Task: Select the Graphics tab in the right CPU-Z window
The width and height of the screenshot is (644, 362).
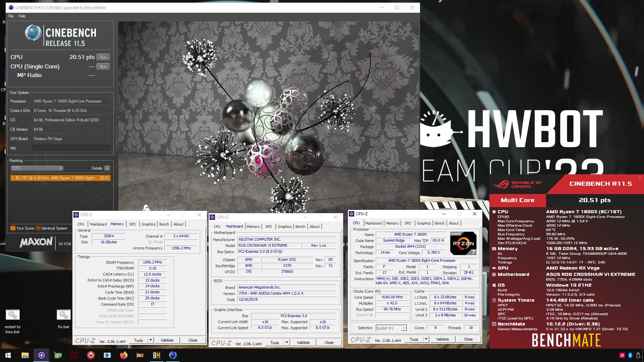Action: coord(424,223)
